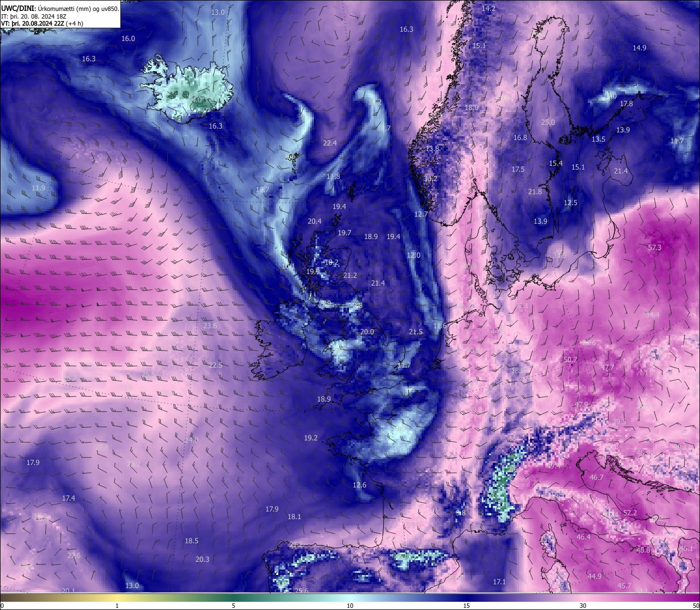The width and height of the screenshot is (700, 610).
Task: Click the map value label '18.0'
Action: [x=471, y=108]
